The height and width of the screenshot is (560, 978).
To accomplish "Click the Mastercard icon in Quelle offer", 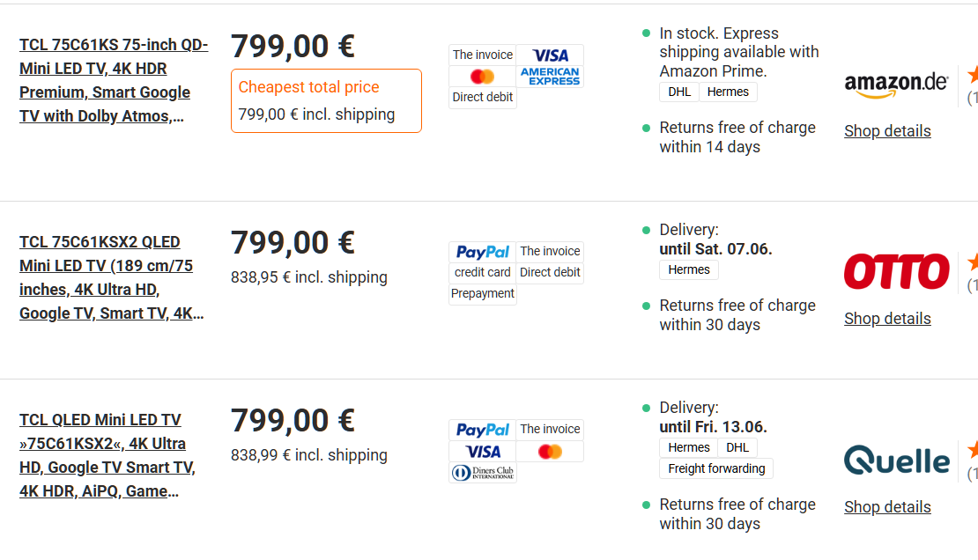I will (x=550, y=451).
